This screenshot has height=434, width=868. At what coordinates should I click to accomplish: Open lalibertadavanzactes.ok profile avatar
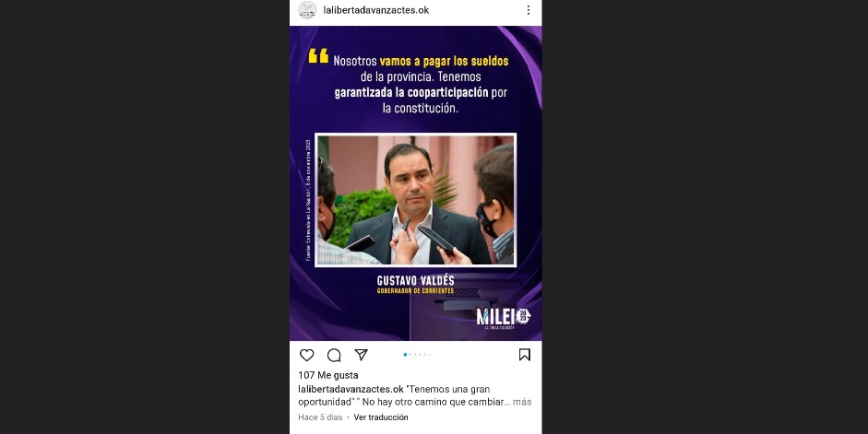pos(306,10)
